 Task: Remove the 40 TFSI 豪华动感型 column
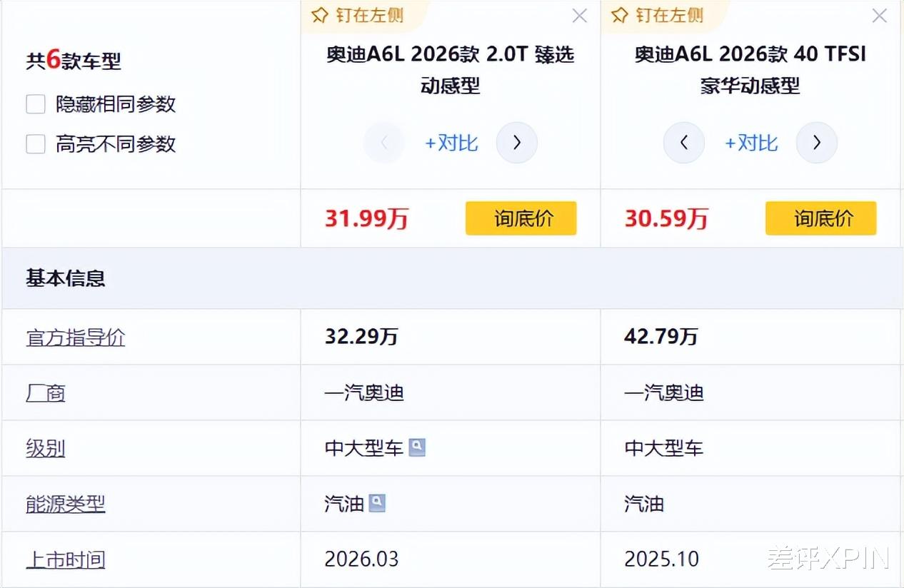(x=880, y=16)
